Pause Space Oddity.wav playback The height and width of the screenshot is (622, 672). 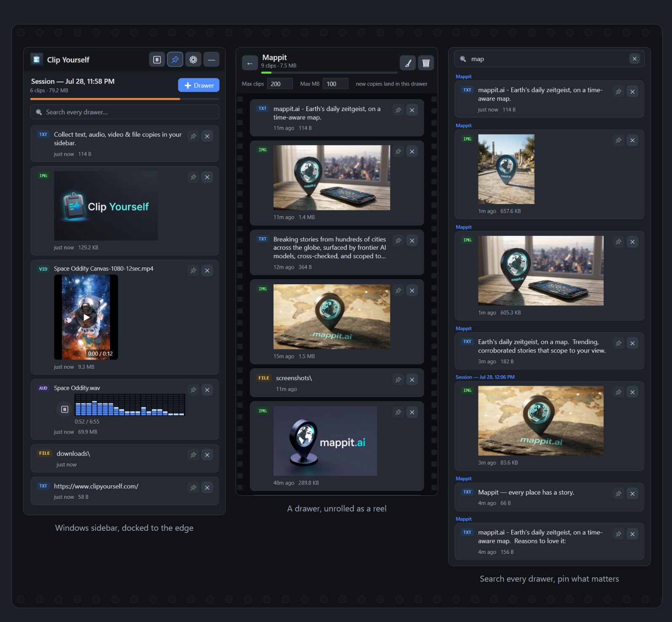64,409
